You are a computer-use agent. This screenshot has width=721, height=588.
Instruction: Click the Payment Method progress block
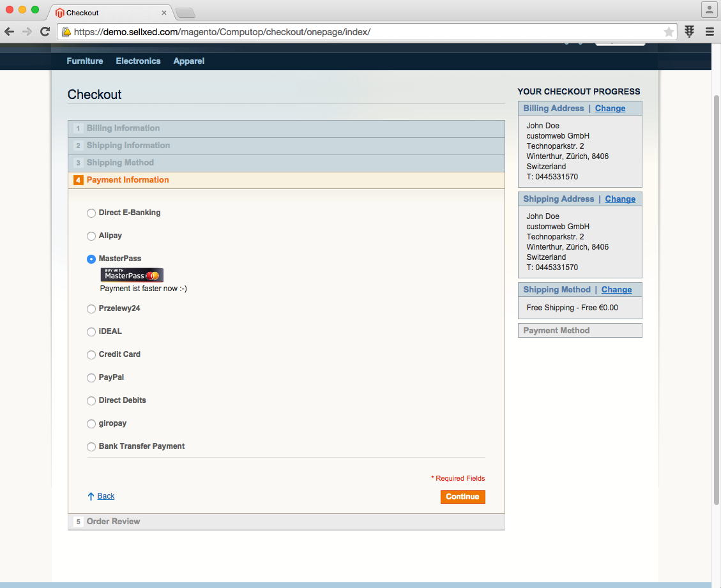580,331
